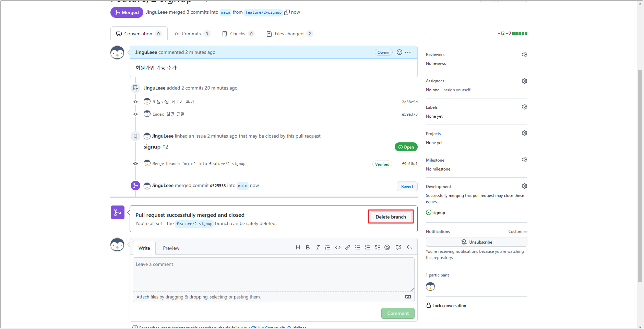Open the Files changed tab
Screen dimensions: 644x329
pos(289,34)
